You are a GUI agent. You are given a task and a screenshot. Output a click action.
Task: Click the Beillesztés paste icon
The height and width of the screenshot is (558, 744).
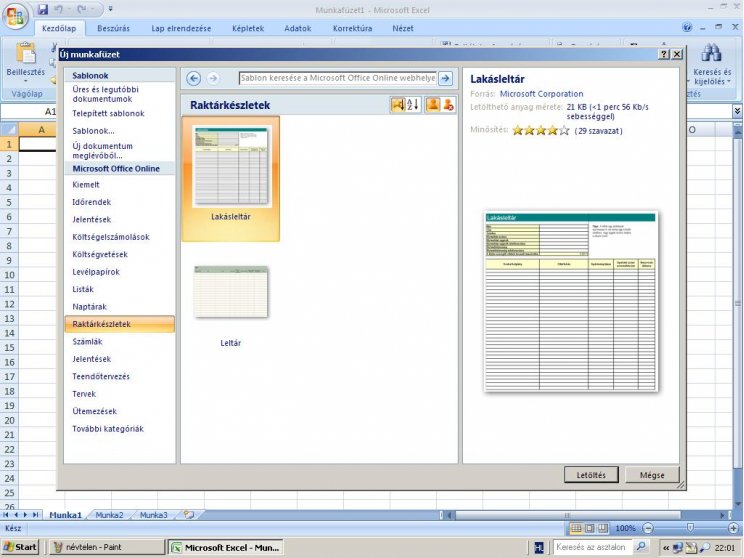click(26, 53)
